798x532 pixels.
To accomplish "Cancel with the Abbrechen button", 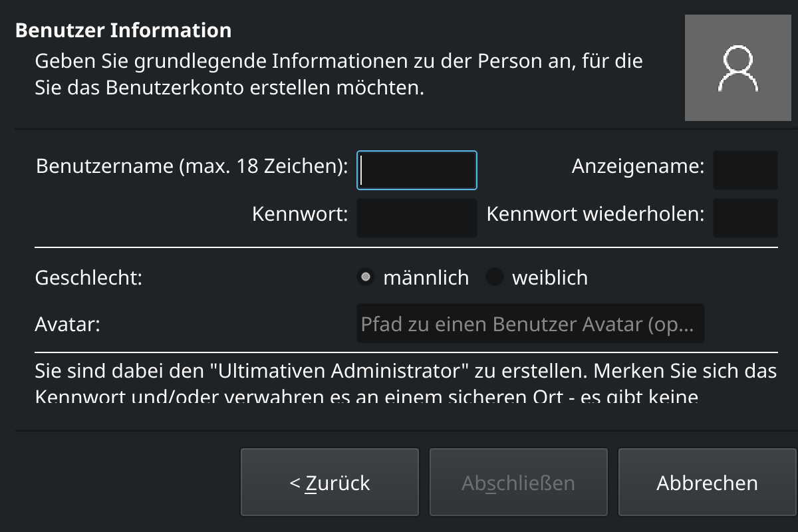I will point(708,482).
